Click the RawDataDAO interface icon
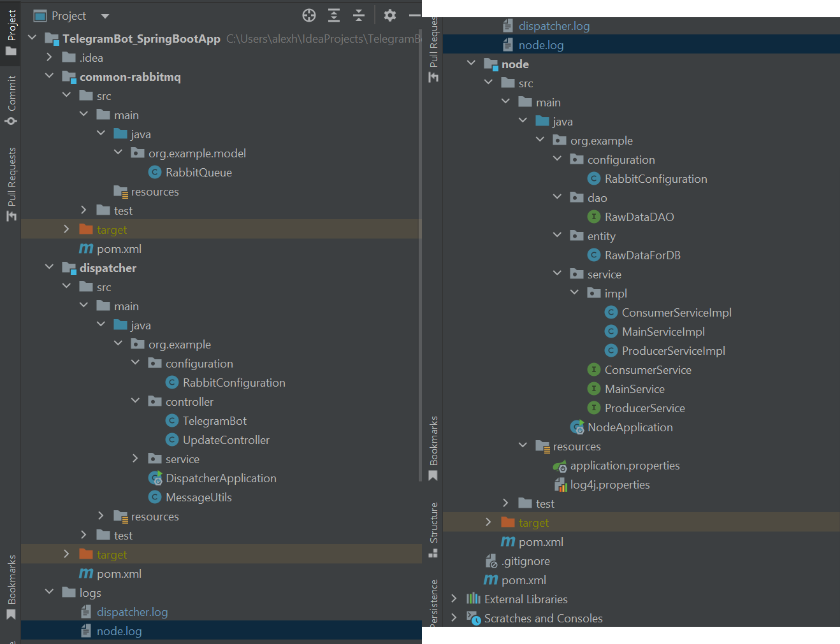The image size is (840, 644). coord(593,217)
